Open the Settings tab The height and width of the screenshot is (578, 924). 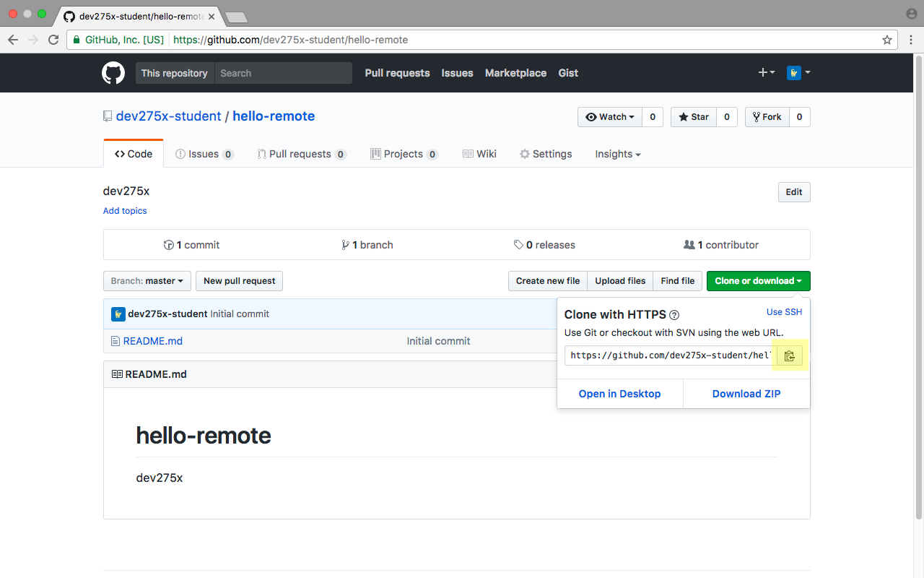coord(546,154)
